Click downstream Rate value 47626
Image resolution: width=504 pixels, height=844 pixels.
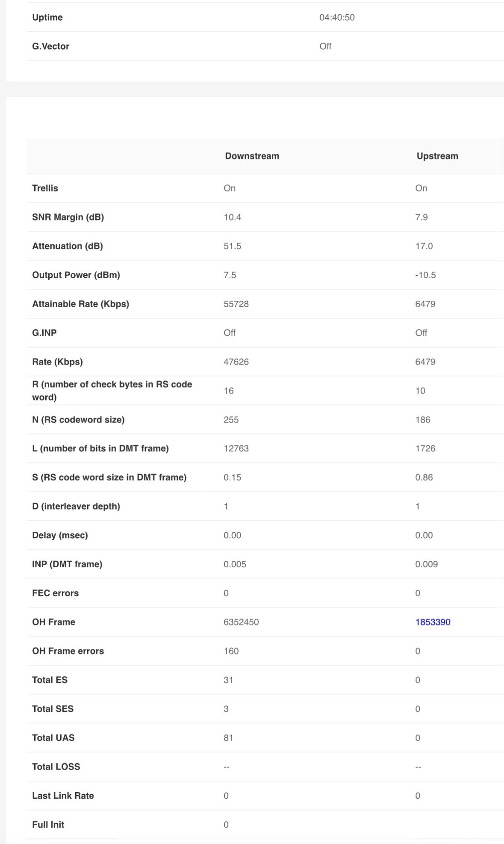pyautogui.click(x=236, y=362)
